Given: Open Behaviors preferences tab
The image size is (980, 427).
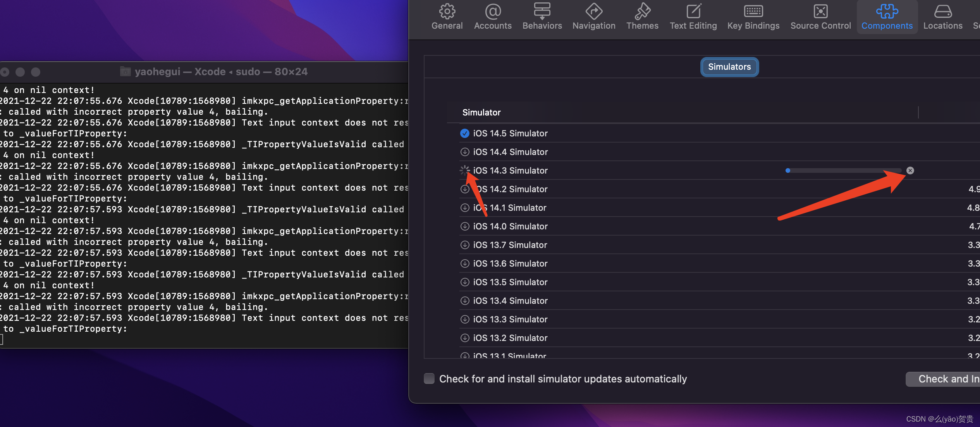Looking at the screenshot, I should 542,17.
